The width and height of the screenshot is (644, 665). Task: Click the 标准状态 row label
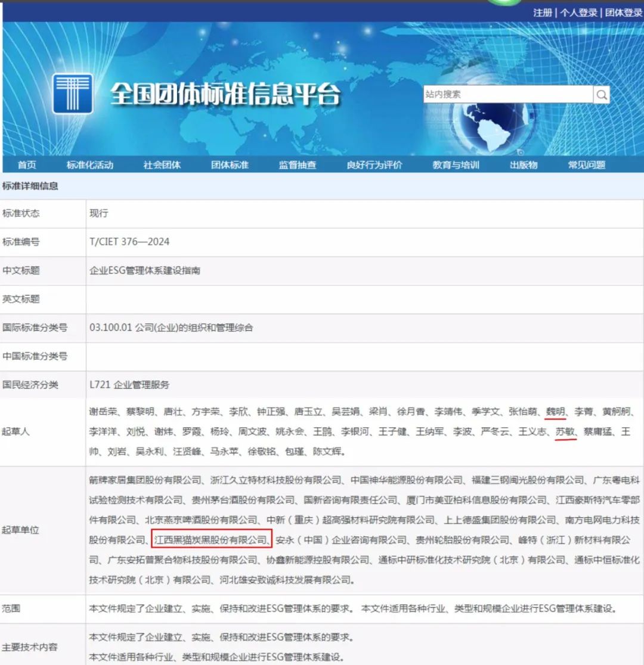coord(21,213)
